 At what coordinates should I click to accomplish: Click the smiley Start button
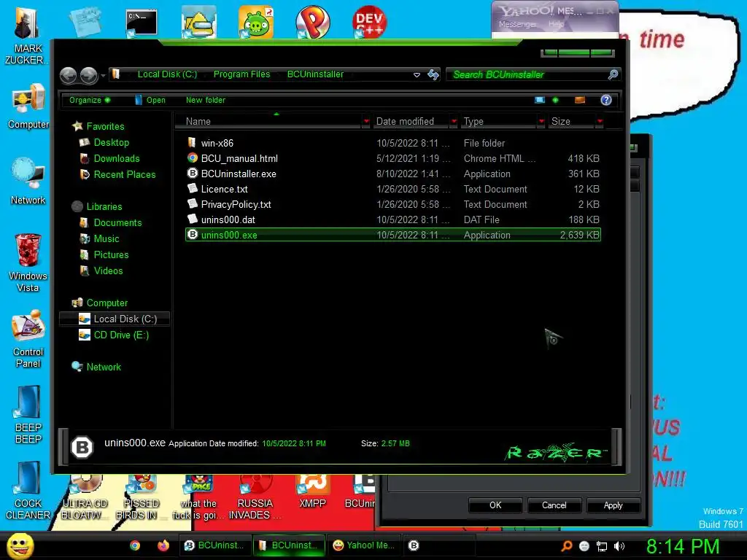click(x=20, y=545)
